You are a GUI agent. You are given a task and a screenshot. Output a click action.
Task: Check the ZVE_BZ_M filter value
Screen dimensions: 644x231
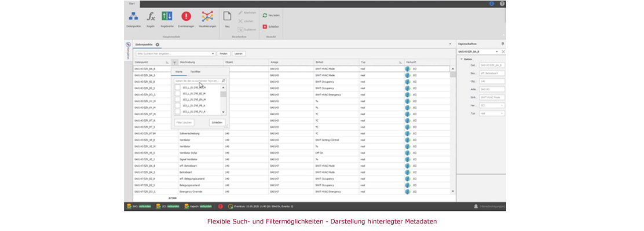(x=177, y=94)
